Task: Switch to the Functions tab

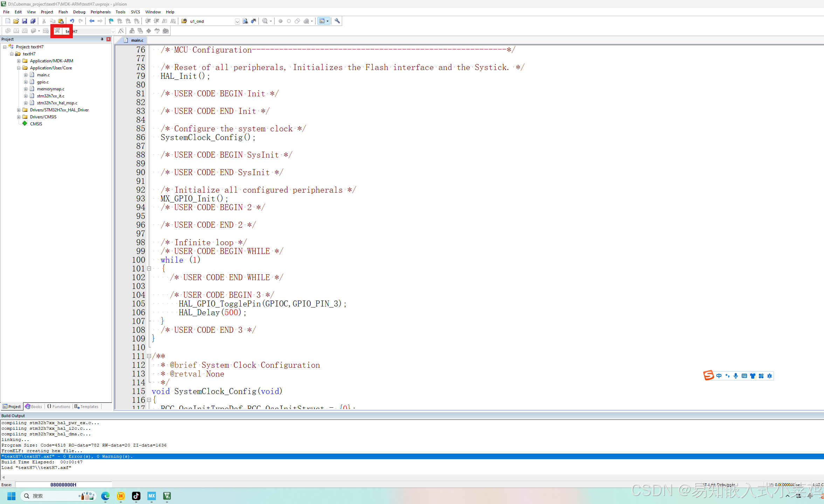Action: (59, 407)
